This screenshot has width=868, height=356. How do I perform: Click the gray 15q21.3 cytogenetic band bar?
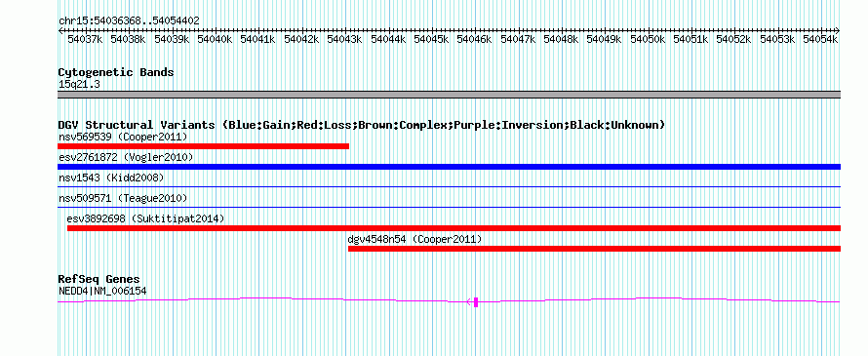(449, 95)
